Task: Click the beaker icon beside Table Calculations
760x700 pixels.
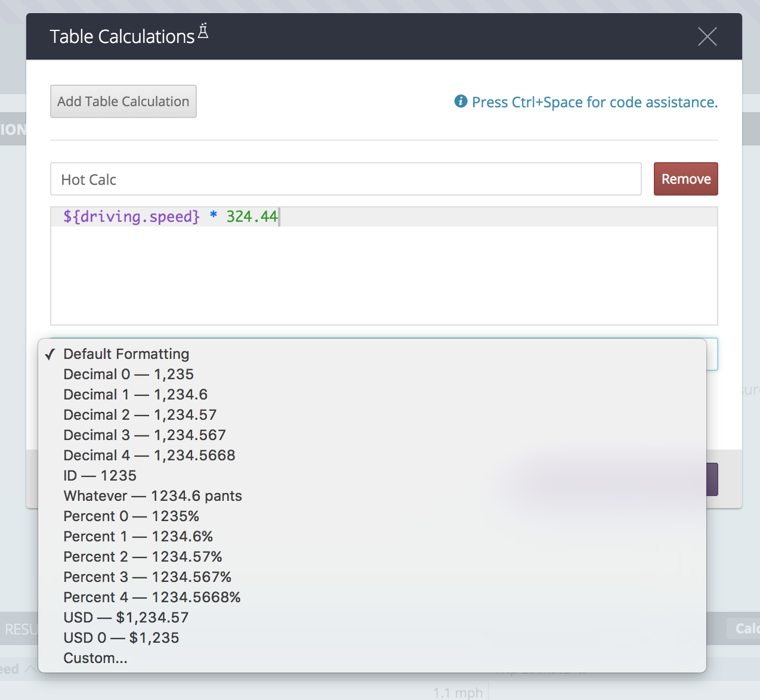Action: click(203, 31)
